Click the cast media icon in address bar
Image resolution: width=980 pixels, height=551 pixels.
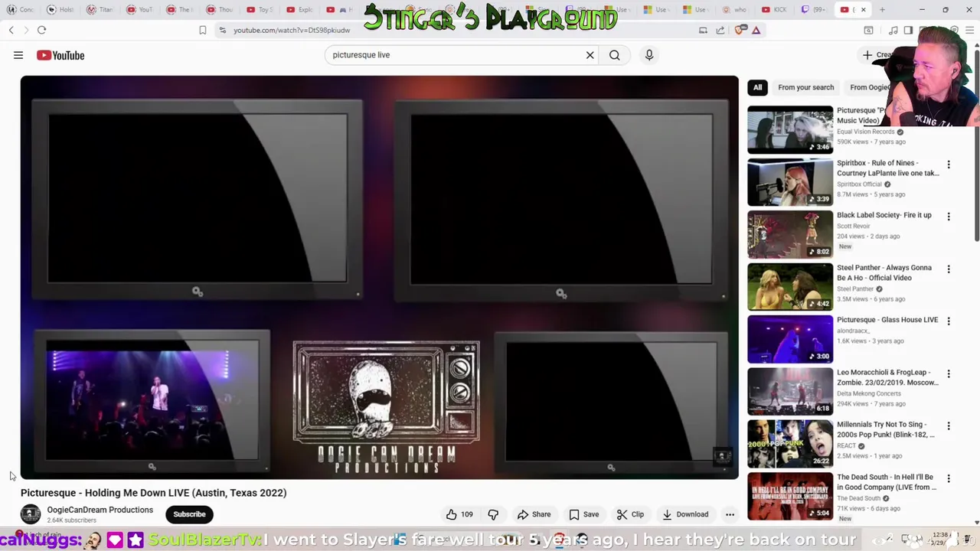[703, 30]
